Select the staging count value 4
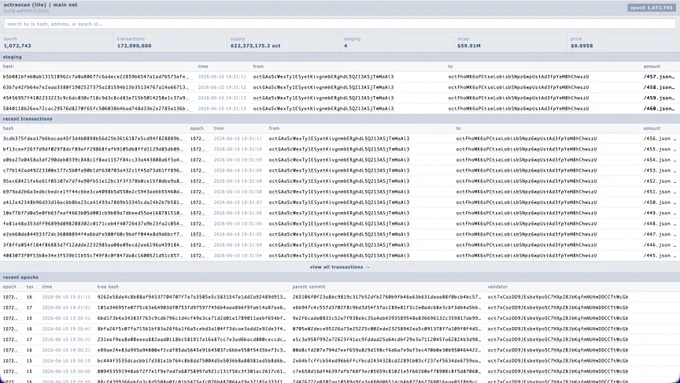 [x=345, y=46]
